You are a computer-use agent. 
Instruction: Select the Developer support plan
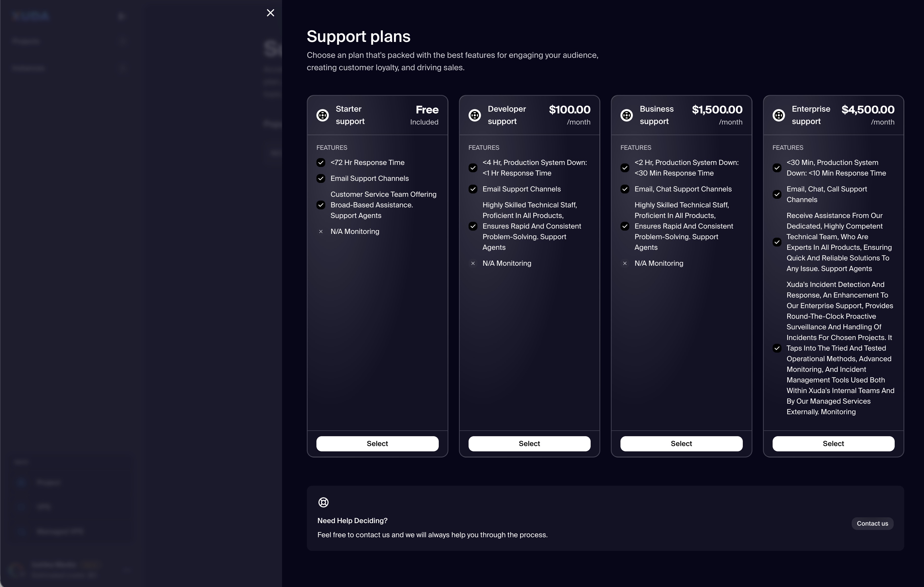529,444
